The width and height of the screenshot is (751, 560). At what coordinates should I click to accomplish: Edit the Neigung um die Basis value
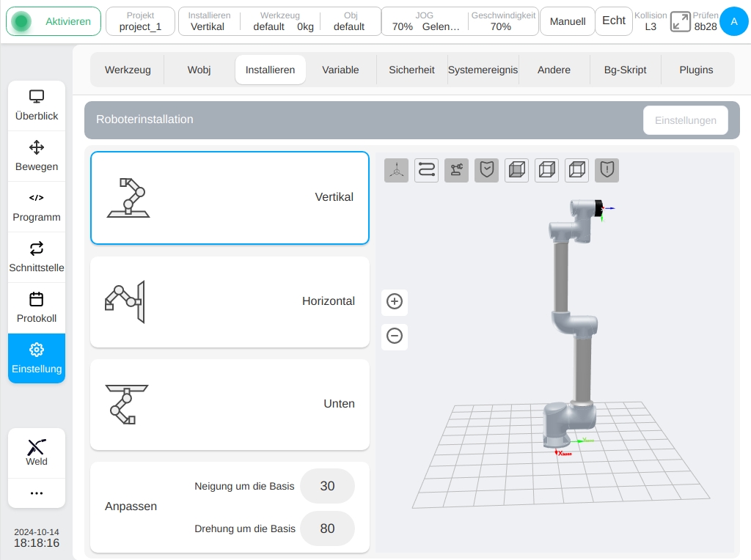click(x=328, y=486)
